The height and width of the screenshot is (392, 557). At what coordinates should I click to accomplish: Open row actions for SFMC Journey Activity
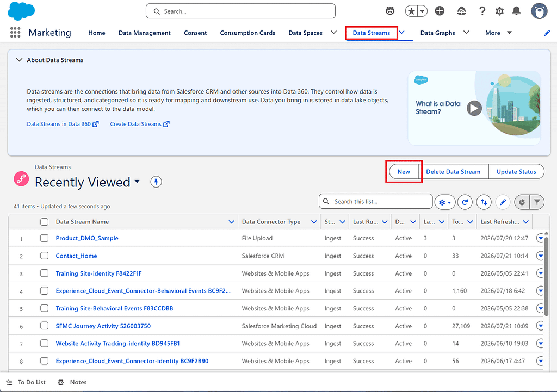(x=540, y=326)
